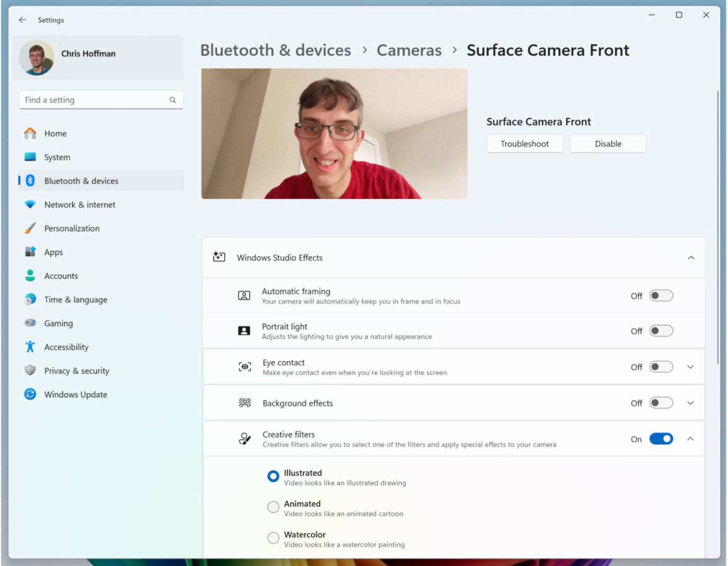
Task: Enable the Automatic framing toggle
Action: click(x=661, y=296)
